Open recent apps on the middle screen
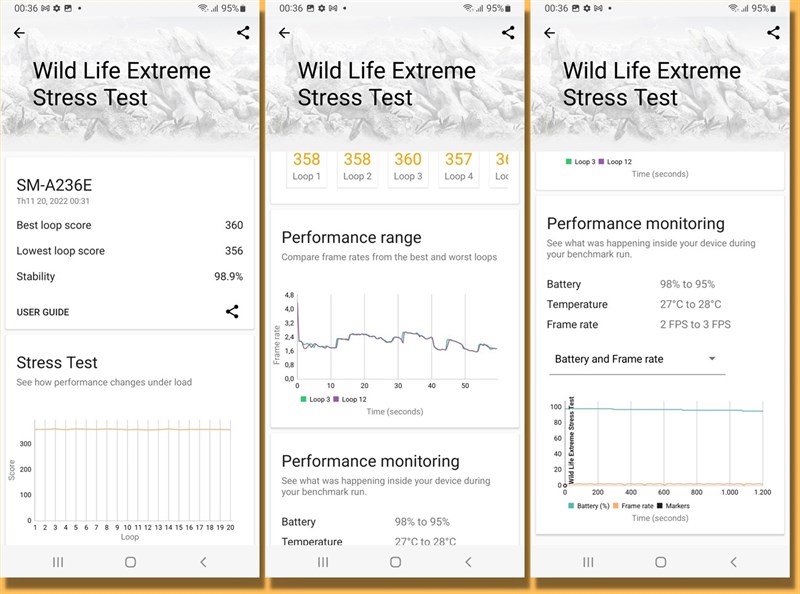This screenshot has height=594, width=800. pyautogui.click(x=323, y=562)
